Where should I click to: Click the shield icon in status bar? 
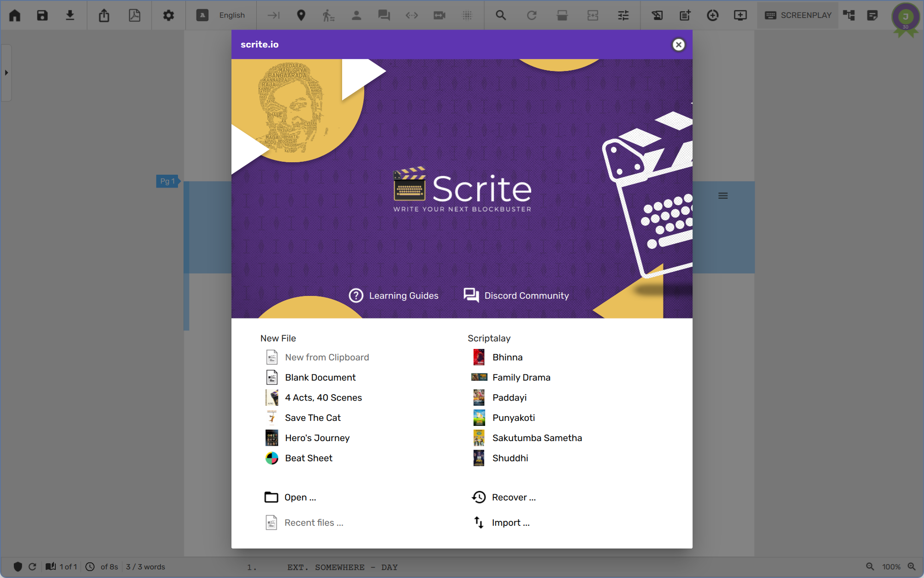(18, 566)
